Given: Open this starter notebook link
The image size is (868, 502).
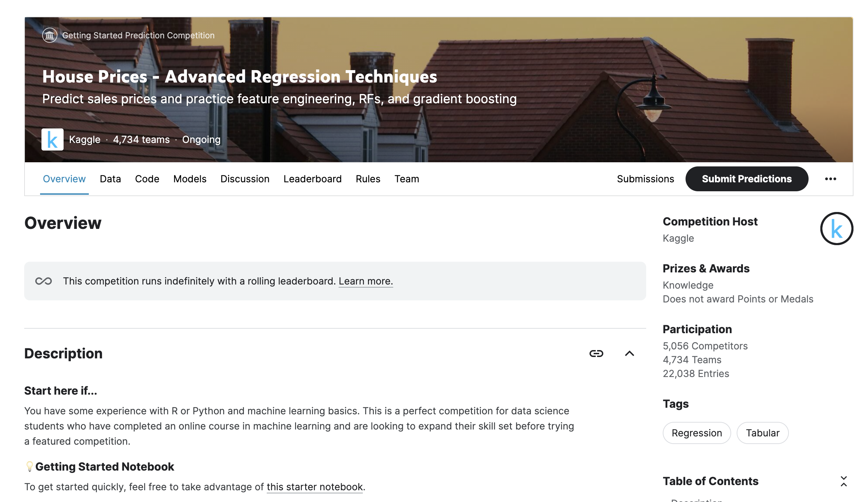Looking at the screenshot, I should (x=314, y=487).
